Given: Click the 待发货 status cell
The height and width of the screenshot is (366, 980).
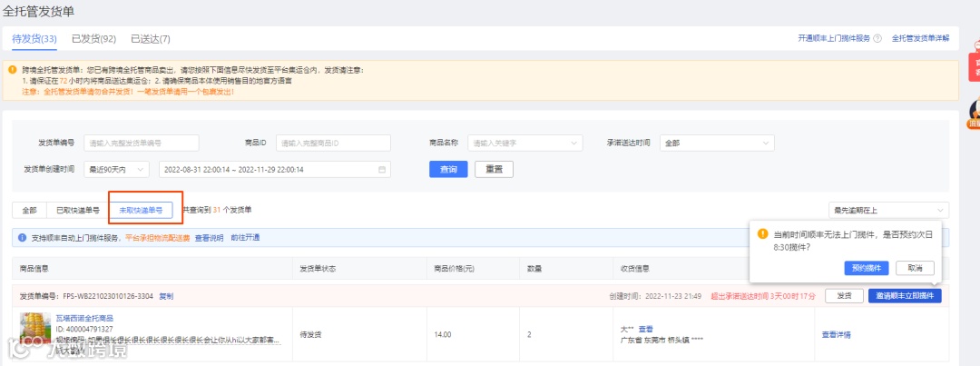Looking at the screenshot, I should click(x=310, y=335).
